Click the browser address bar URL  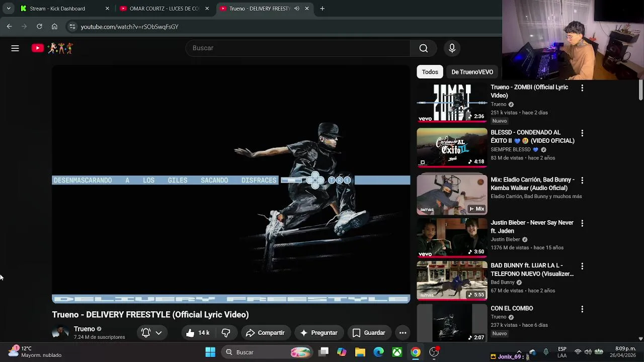coord(129,27)
